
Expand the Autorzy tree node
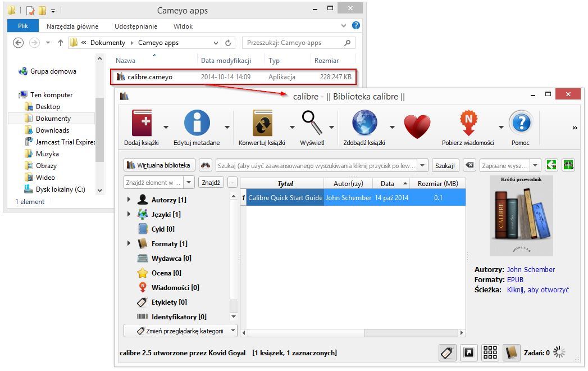tap(129, 200)
